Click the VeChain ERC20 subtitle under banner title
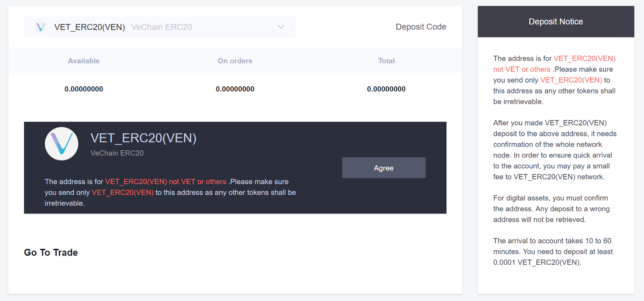 (117, 153)
